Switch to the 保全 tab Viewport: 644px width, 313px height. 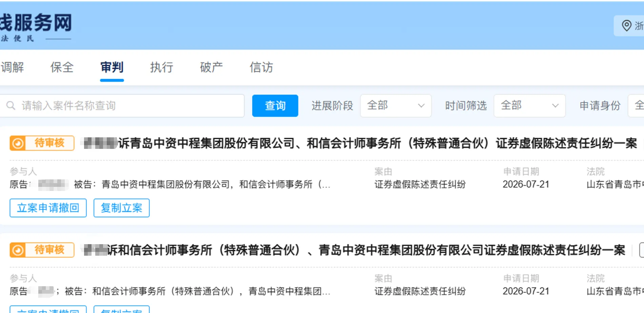tap(62, 67)
